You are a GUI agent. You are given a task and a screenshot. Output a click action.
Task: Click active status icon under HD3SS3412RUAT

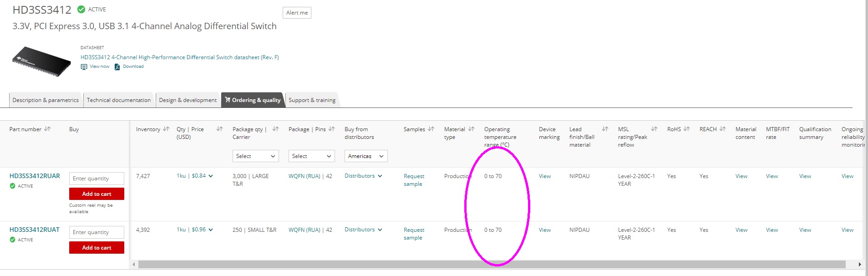(x=12, y=240)
